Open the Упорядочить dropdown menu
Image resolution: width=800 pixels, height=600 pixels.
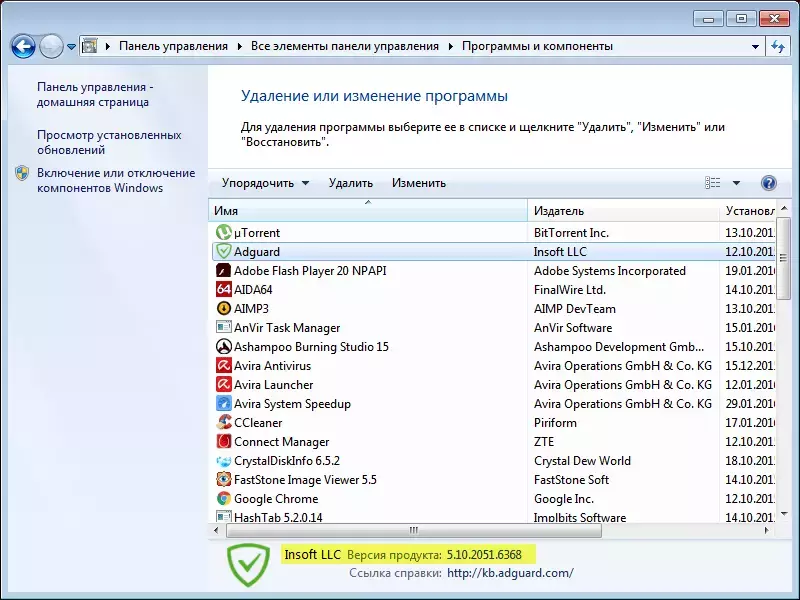point(265,183)
